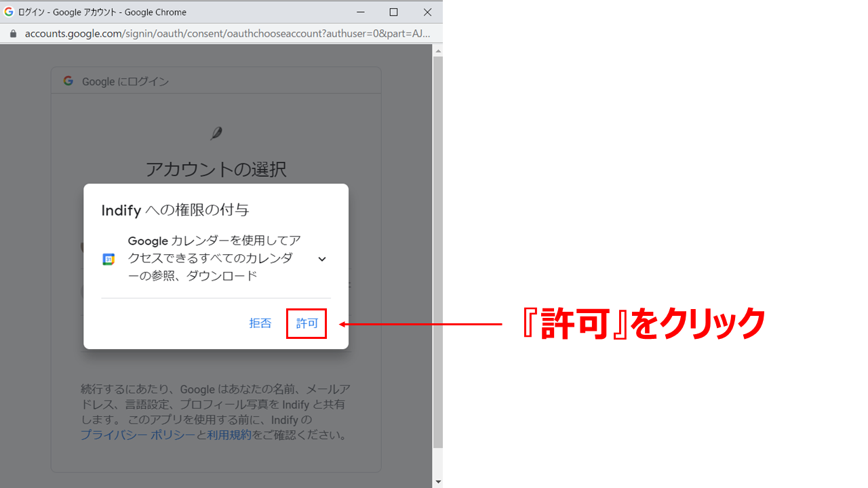
Task: Close the Chrome login window
Action: pyautogui.click(x=427, y=12)
